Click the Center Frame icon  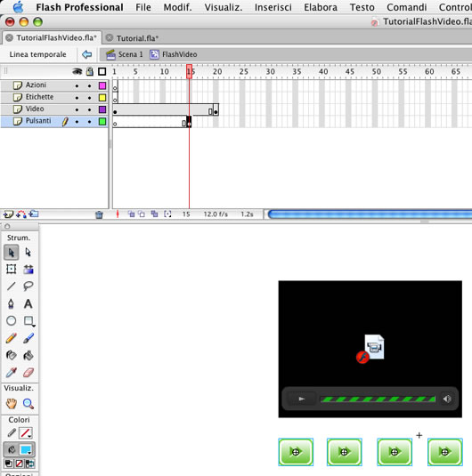[x=118, y=214]
